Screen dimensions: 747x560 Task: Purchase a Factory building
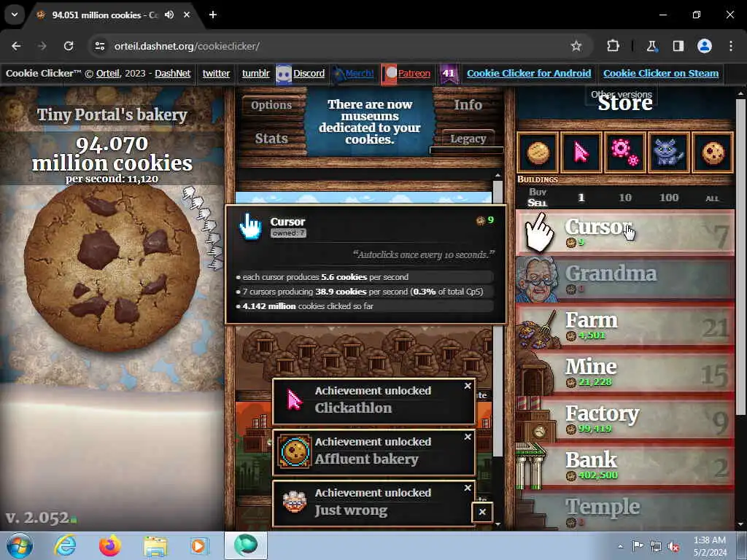tap(625, 419)
